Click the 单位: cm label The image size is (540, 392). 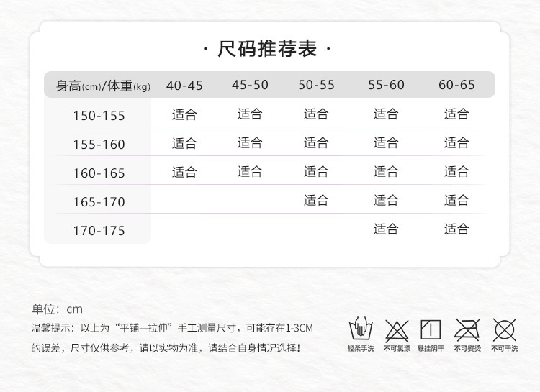coord(57,309)
